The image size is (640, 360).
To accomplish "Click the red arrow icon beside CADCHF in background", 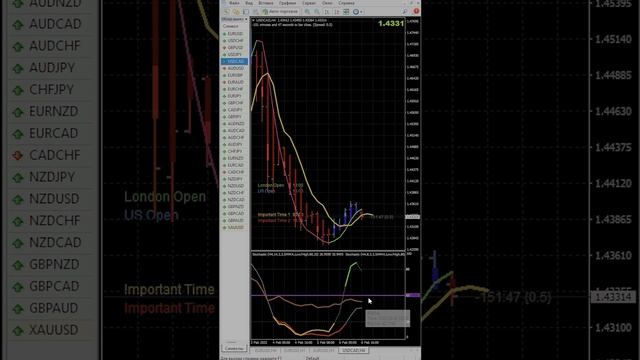I will click(18, 156).
